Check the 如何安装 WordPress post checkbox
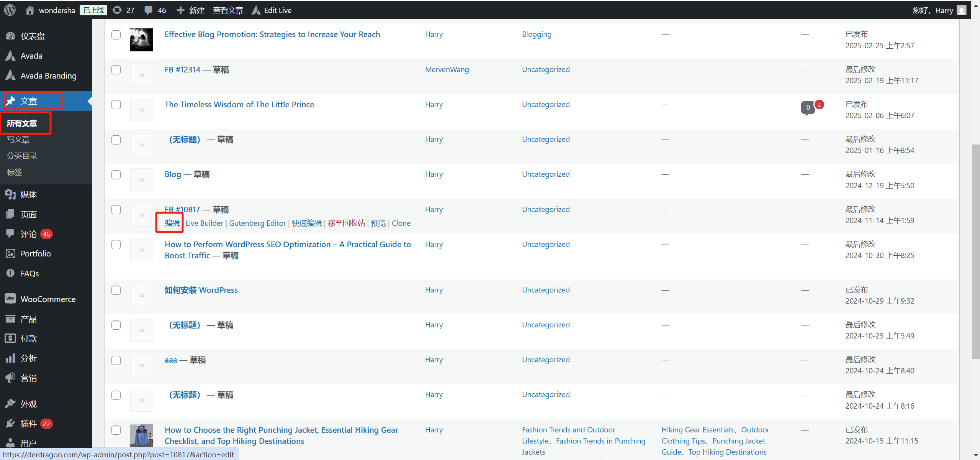 [116, 290]
